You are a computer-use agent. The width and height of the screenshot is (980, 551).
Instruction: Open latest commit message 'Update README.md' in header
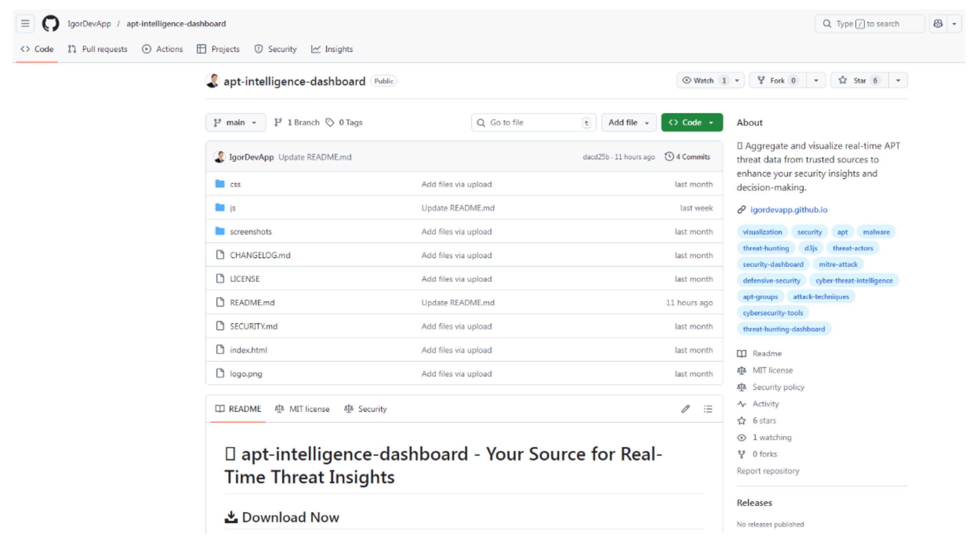(x=315, y=157)
